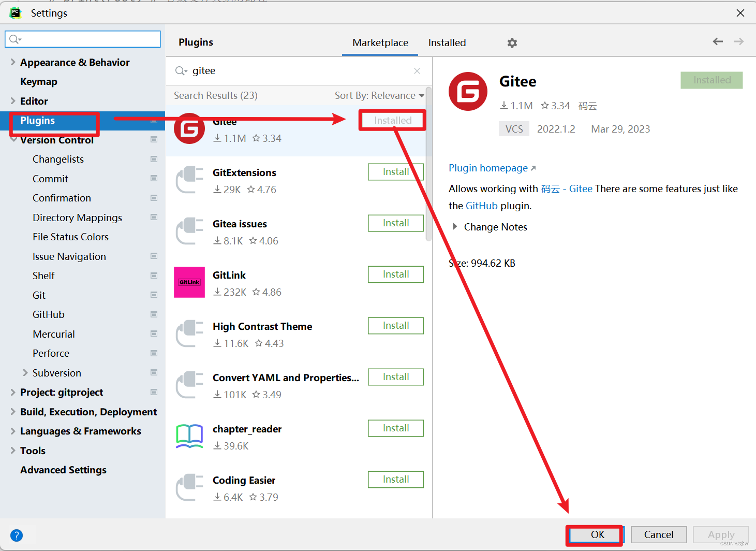Go back with the left arrow
The image size is (756, 551).
point(718,41)
